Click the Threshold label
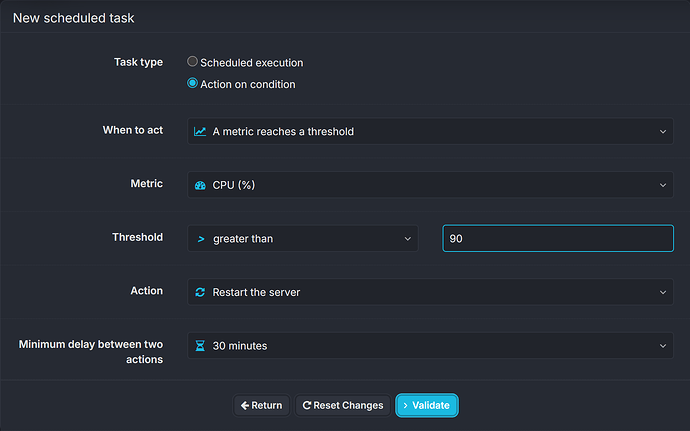 (137, 237)
